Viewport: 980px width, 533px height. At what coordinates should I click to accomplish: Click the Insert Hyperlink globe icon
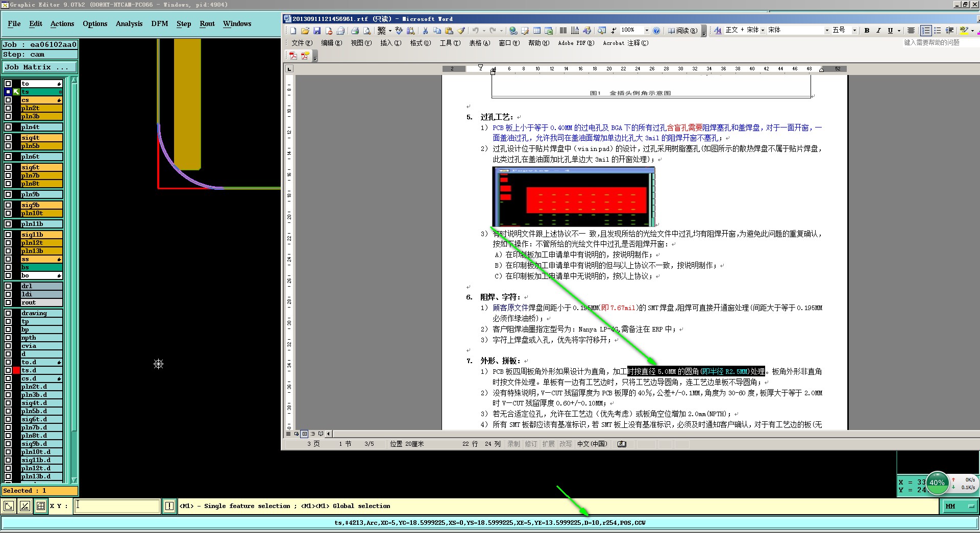pos(513,31)
